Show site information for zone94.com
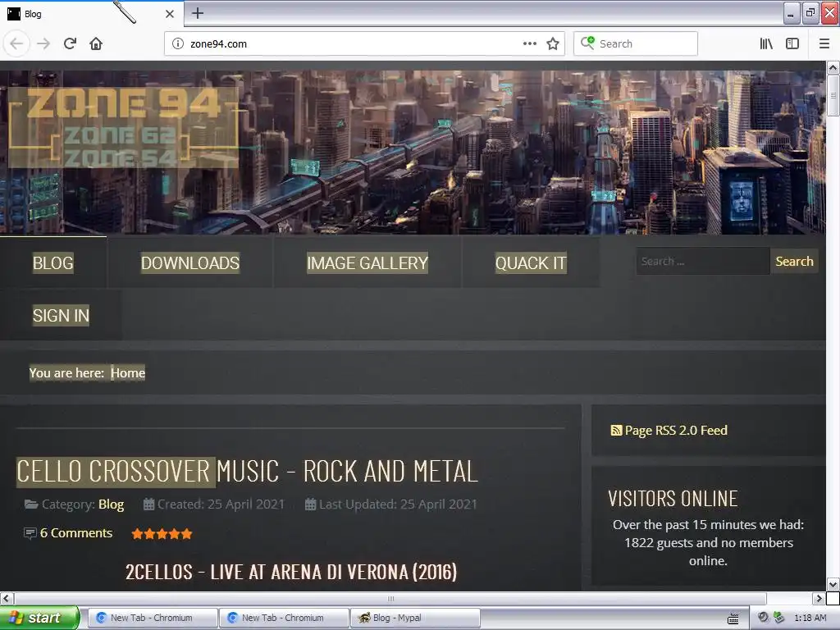The width and height of the screenshot is (840, 630). tap(177, 44)
